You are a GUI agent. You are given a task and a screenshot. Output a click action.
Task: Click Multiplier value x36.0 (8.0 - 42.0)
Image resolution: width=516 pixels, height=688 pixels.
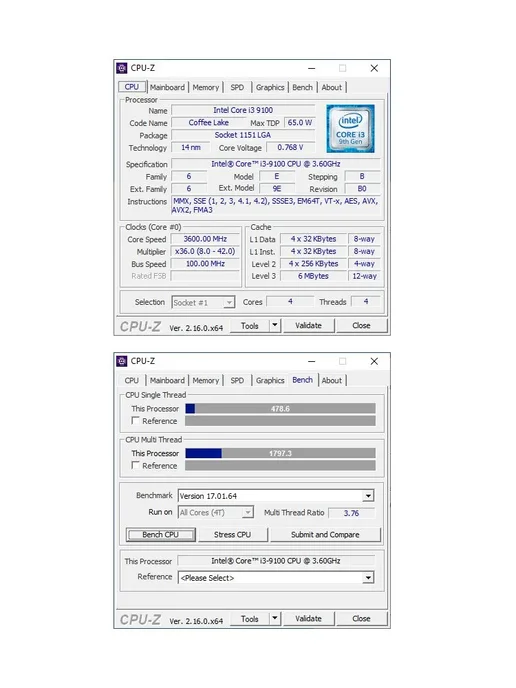tap(205, 251)
